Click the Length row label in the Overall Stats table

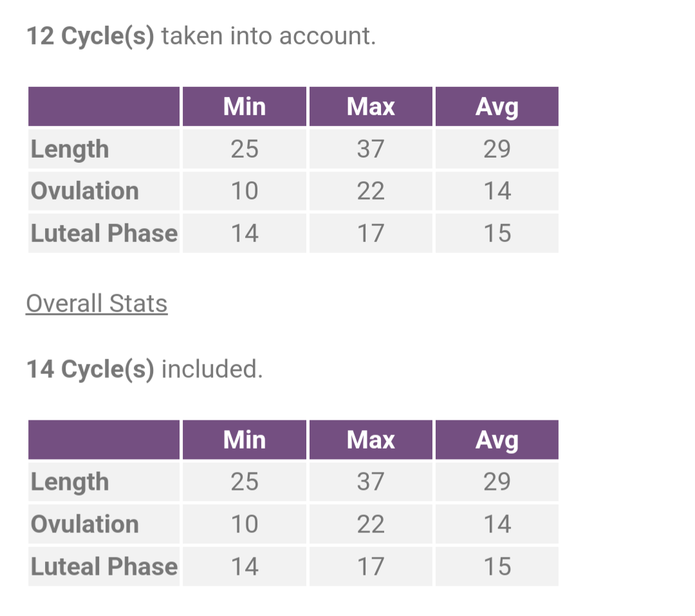coord(70,482)
